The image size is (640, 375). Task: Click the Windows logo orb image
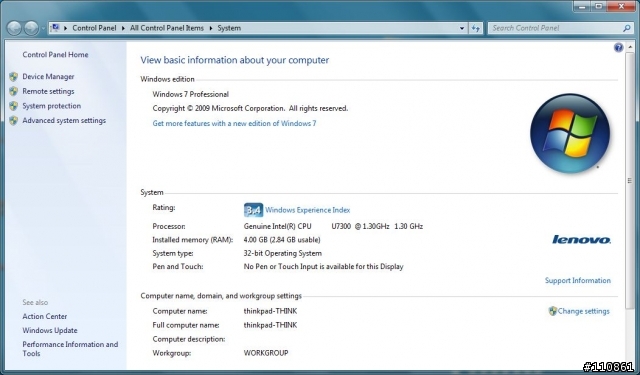570,133
